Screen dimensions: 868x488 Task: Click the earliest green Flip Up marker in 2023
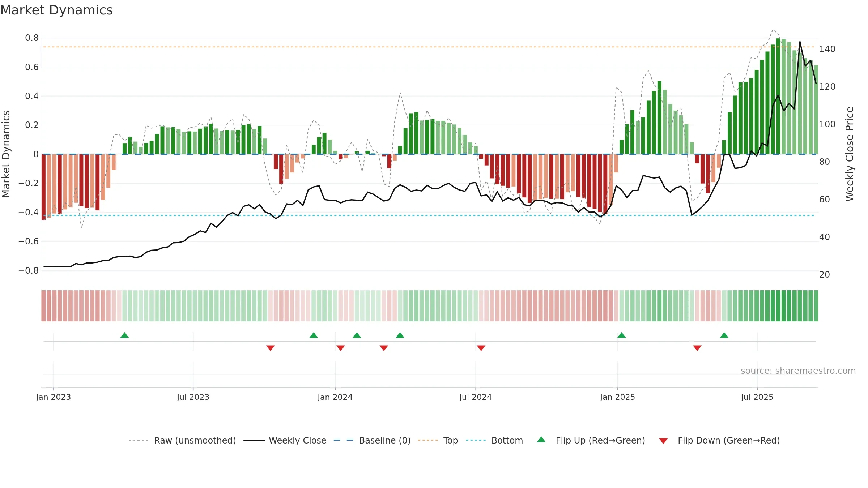[x=124, y=335]
